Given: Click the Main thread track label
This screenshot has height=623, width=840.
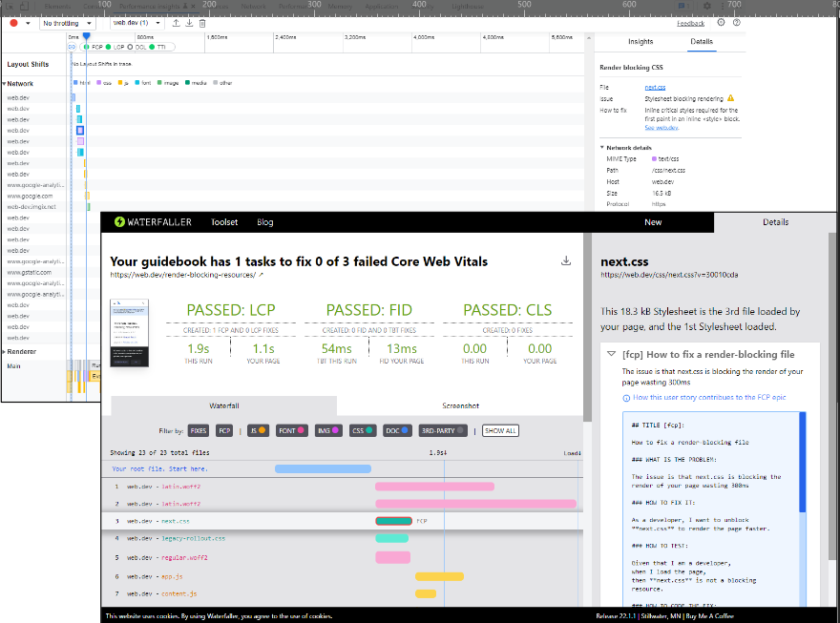Looking at the screenshot, I should click(x=14, y=366).
